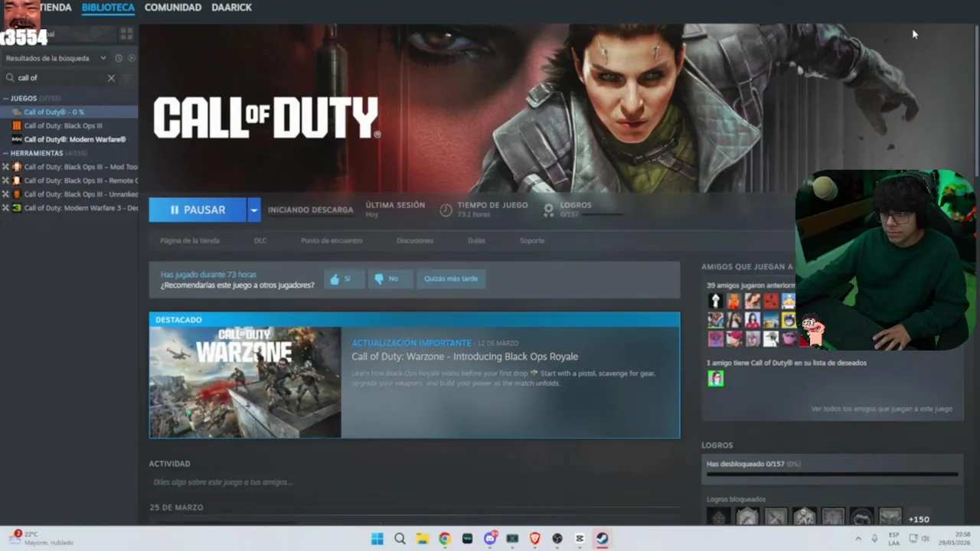Open File Explorer from taskbar
This screenshot has width=980, height=551.
point(422,539)
